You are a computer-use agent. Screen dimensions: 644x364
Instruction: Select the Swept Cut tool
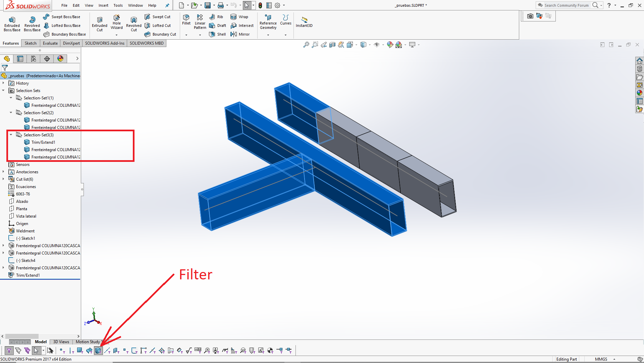click(158, 16)
